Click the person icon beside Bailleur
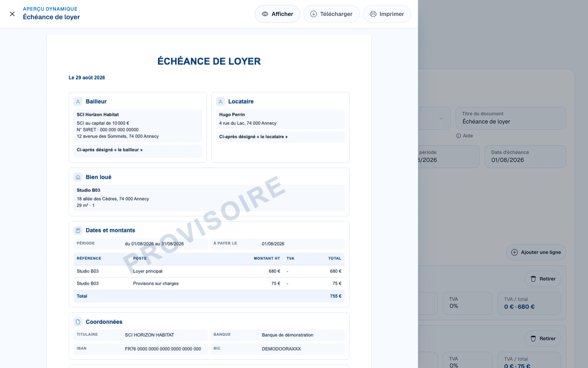The width and height of the screenshot is (588, 368). pyautogui.click(x=78, y=101)
